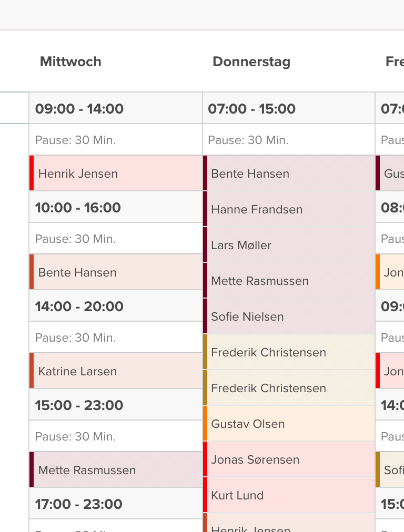Click the orange bar beside Bente Hansen's Wednesday shift
This screenshot has height=532, width=404.
31,272
